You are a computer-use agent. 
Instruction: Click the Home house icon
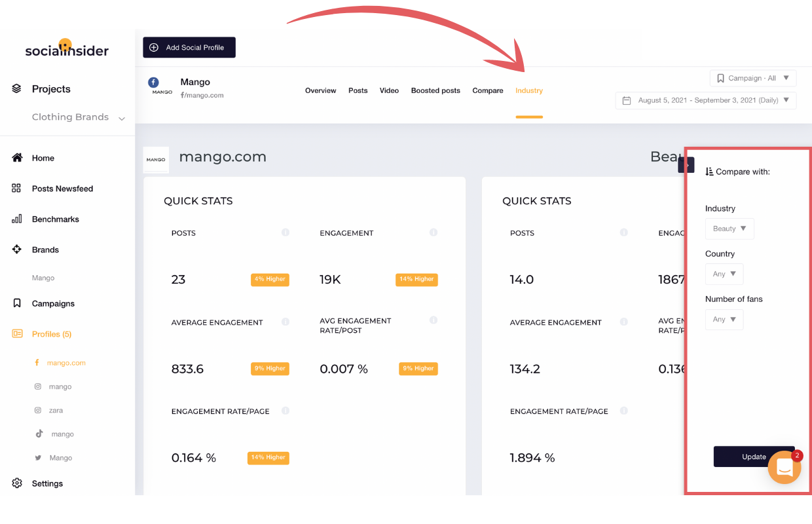(x=17, y=158)
